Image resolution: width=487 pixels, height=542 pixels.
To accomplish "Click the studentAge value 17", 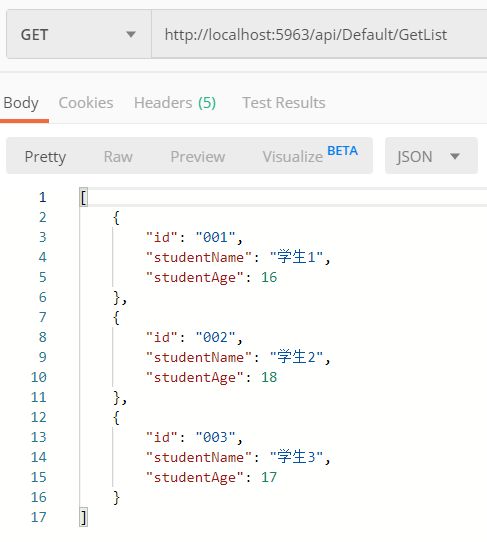I will click(x=269, y=477).
